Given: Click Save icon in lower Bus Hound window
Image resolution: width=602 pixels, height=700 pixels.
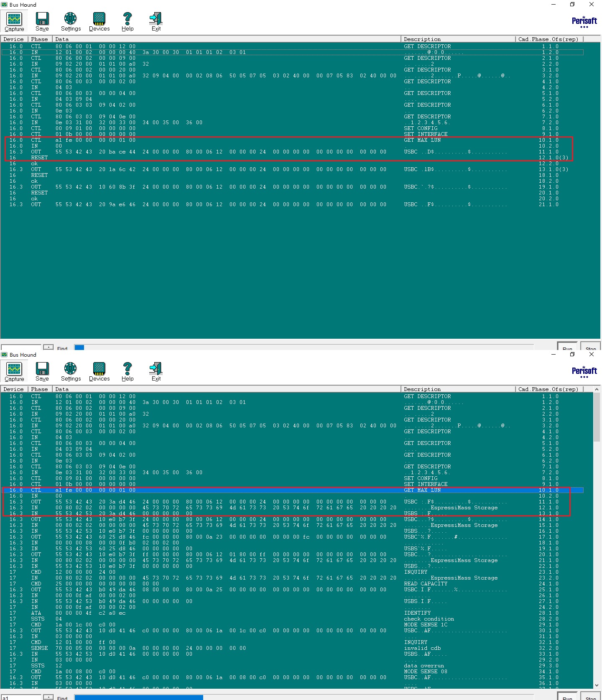Looking at the screenshot, I should point(42,372).
